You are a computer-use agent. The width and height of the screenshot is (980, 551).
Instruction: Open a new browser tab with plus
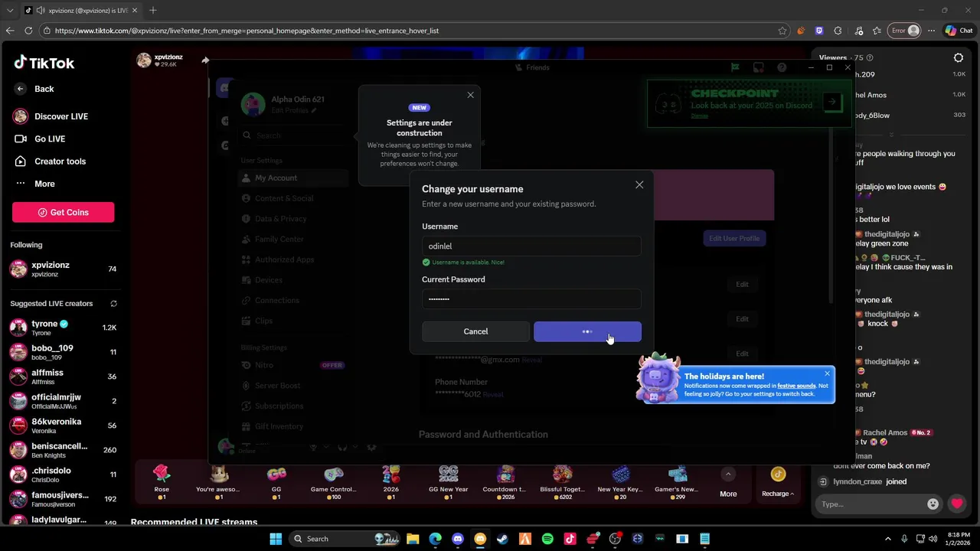(153, 10)
